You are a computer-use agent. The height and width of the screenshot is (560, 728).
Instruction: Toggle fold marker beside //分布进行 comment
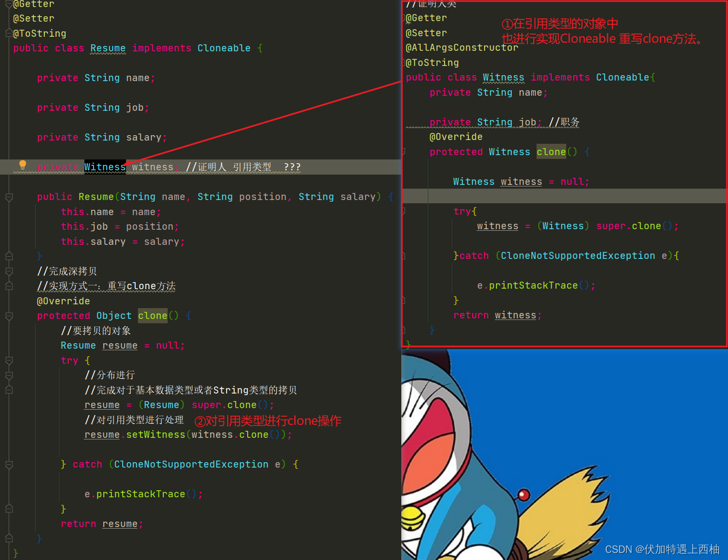pos(9,375)
